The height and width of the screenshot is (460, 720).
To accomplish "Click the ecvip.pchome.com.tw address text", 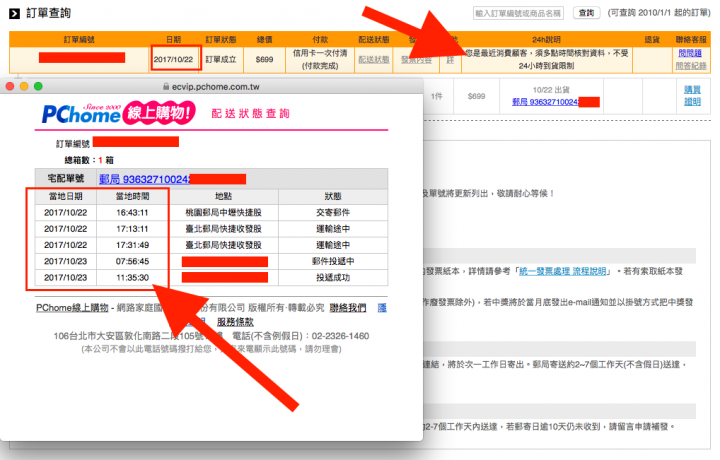I will [215, 87].
